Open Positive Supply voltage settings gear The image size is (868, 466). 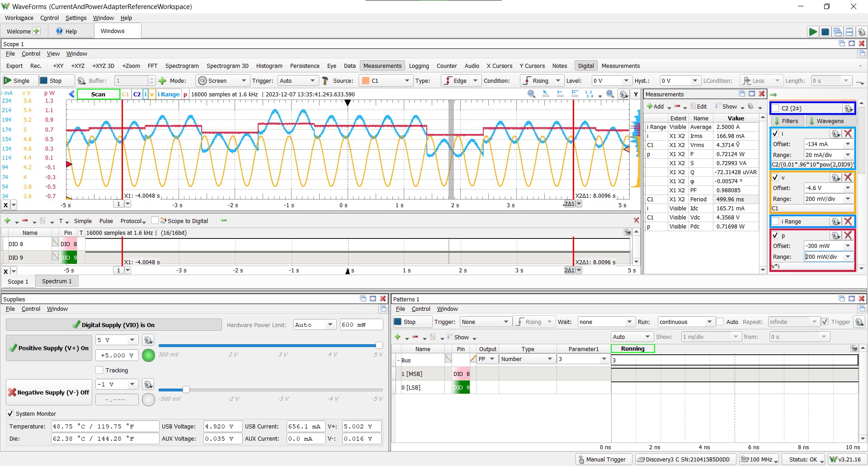point(148,340)
